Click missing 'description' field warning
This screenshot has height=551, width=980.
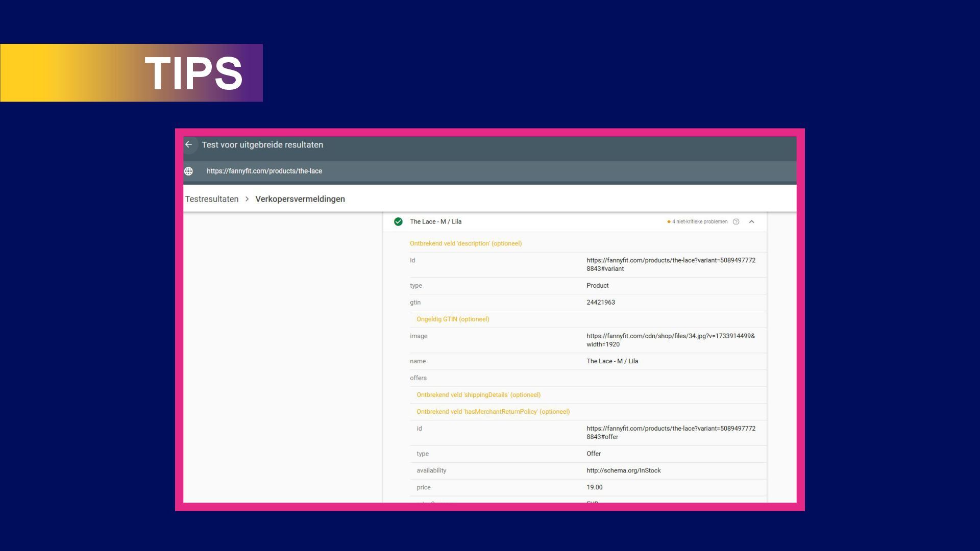click(x=465, y=244)
